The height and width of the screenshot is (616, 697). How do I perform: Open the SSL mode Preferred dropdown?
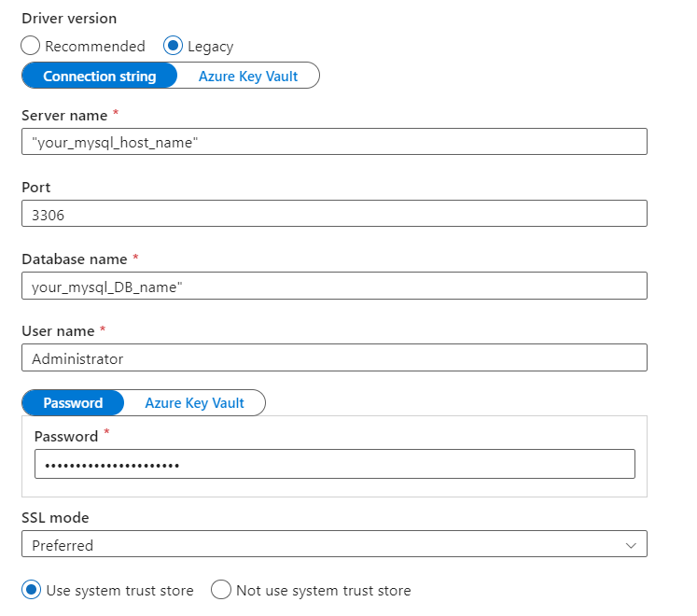pos(333,544)
